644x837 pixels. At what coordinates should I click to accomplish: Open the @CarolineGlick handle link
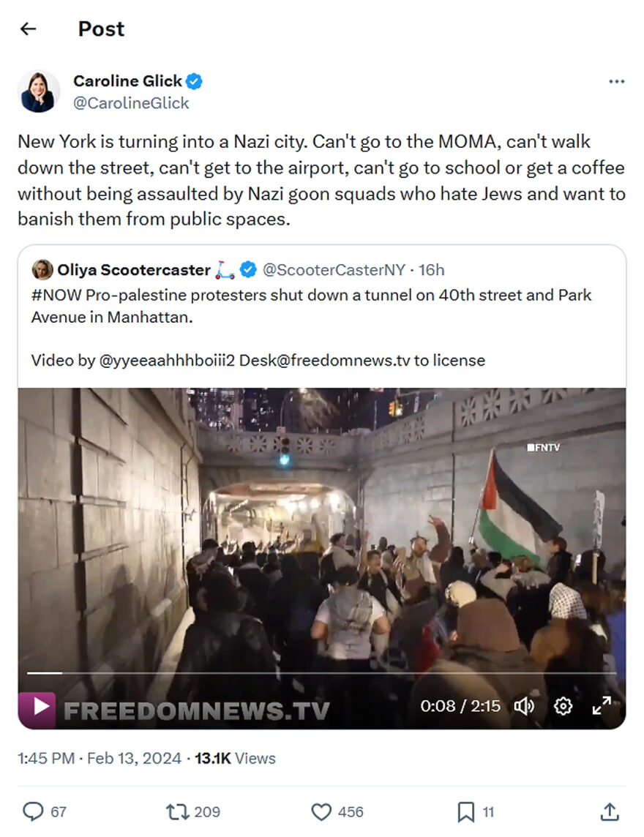[x=131, y=103]
